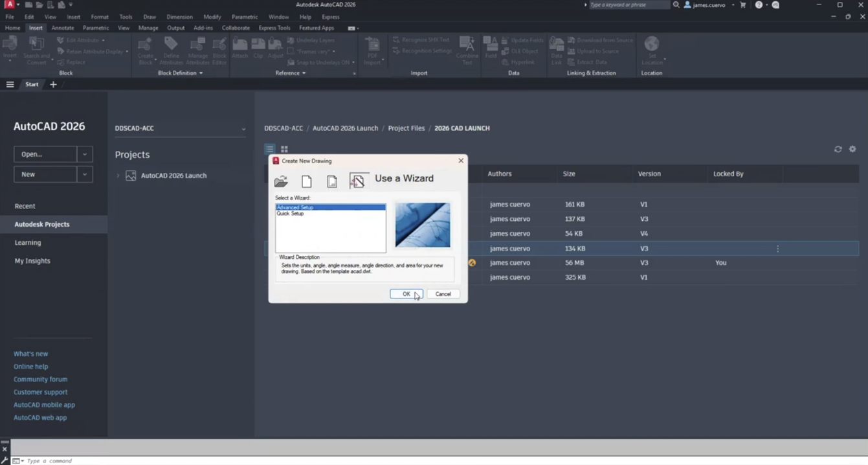
Task: Open the hamburger menu beside Start tab
Action: pyautogui.click(x=10, y=84)
